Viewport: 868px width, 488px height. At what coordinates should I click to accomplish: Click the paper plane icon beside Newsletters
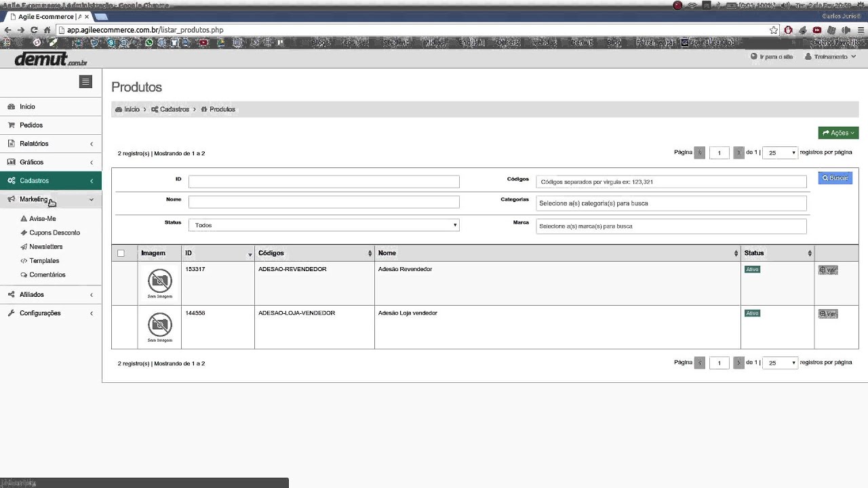click(x=24, y=247)
